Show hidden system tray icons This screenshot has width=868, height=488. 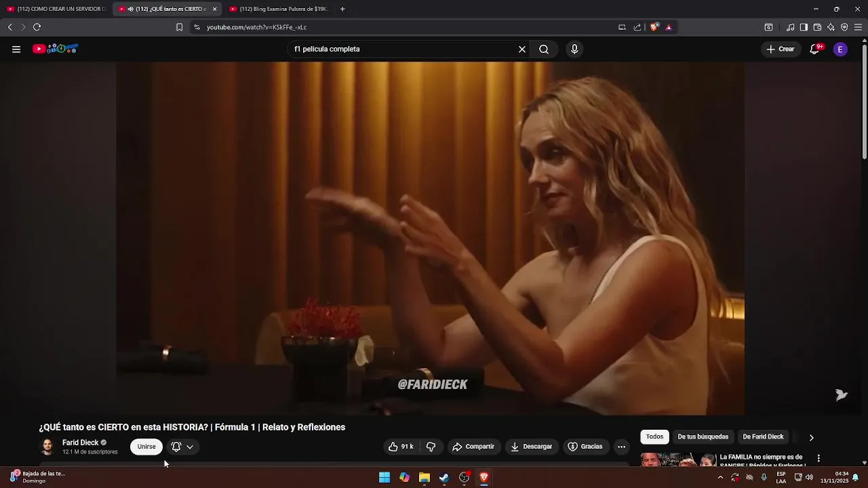click(720, 478)
